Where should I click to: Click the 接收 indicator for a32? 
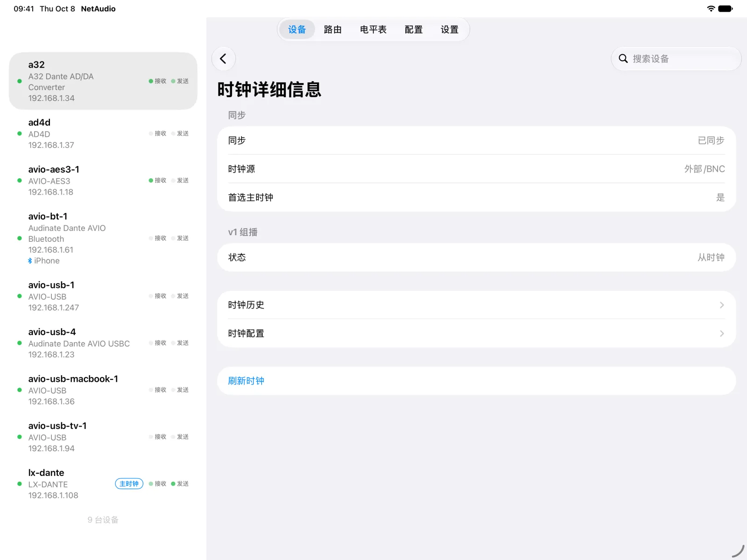(x=157, y=81)
